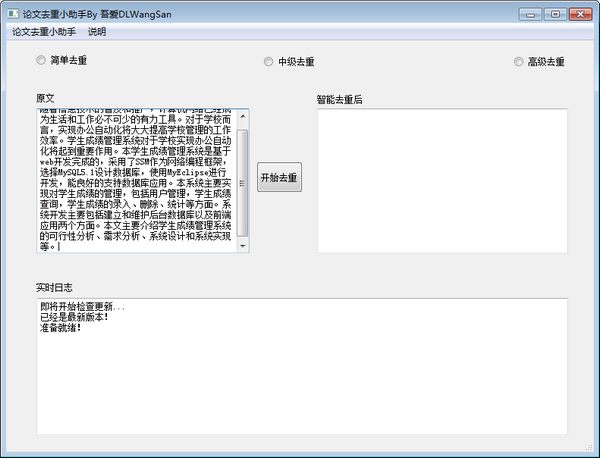Viewport: 600px width, 458px height.
Task: Choose the 中级去重 option
Action: pyautogui.click(x=269, y=61)
